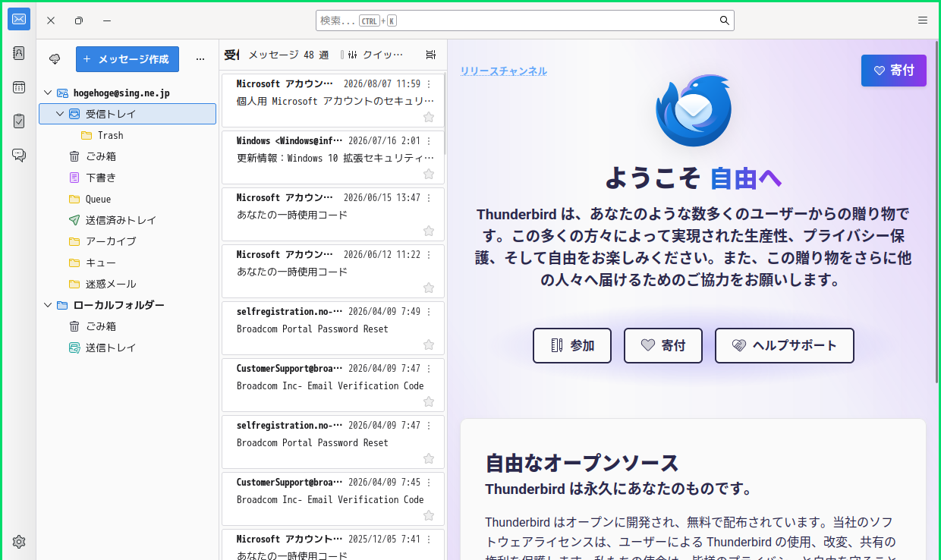Viewport: 941px width, 560px height.
Task: Star the 7:45 Broadcom Email Verification Code
Action: [x=429, y=515]
